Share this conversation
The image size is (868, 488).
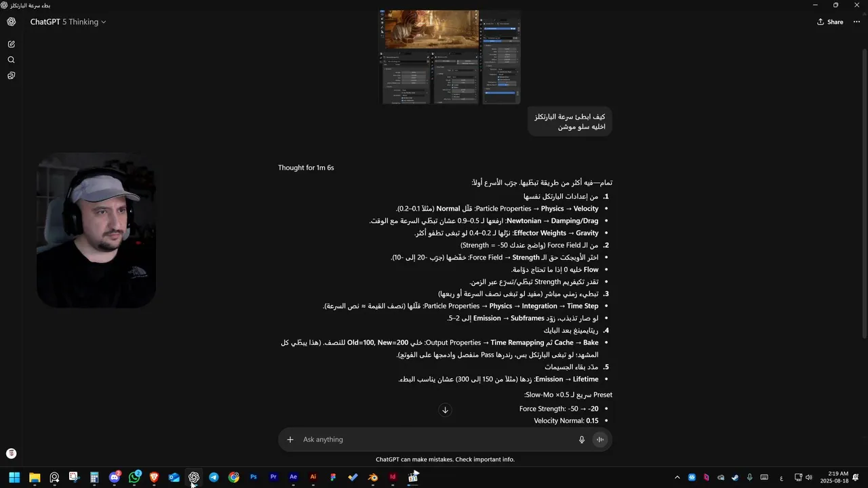pyautogui.click(x=830, y=22)
